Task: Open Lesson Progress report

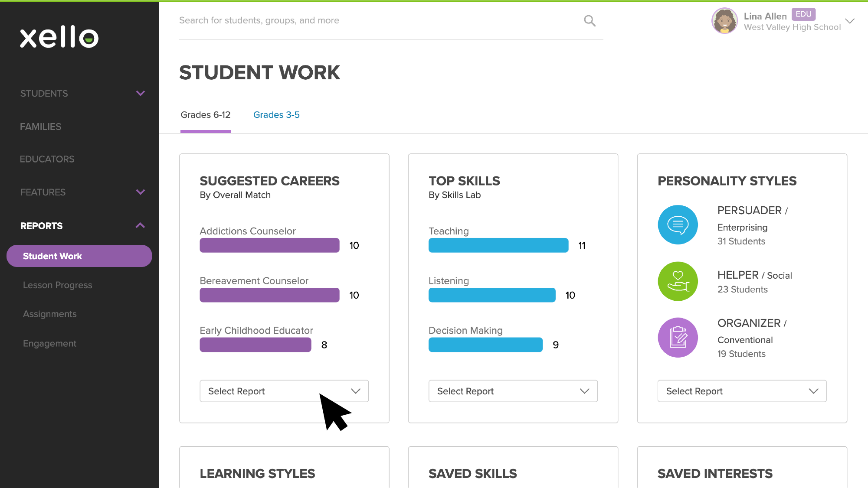Action: point(58,285)
